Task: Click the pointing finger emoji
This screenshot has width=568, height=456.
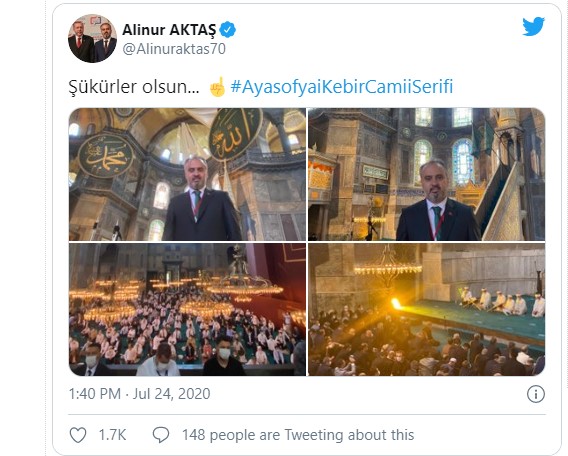Action: click(217, 87)
